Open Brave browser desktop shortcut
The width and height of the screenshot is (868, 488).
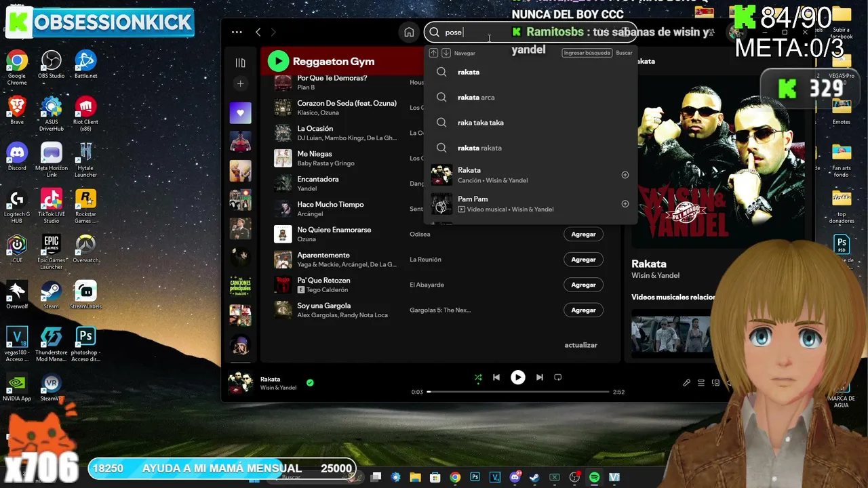pos(17,110)
